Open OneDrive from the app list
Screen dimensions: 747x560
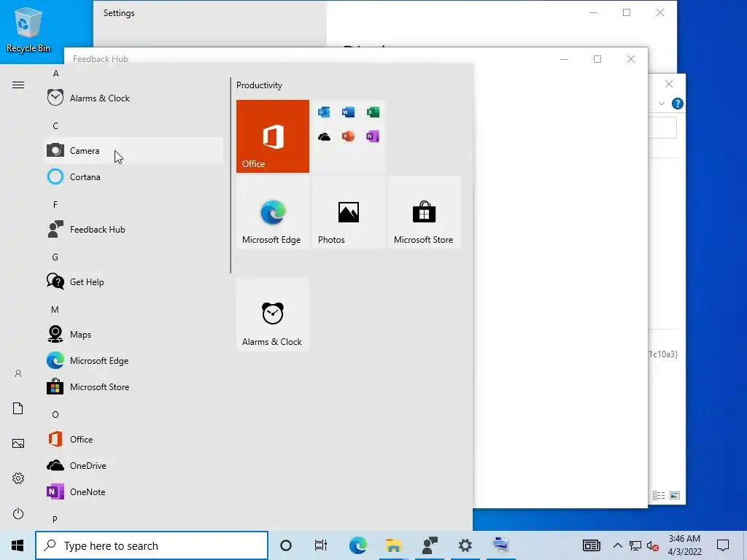point(133,465)
